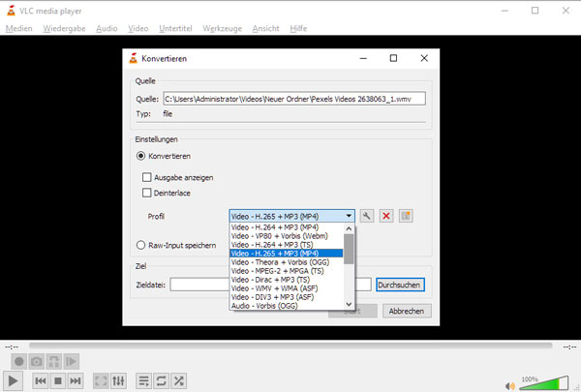The width and height of the screenshot is (581, 392).
Task: Toggle fullscreen icon in control bar
Action: coord(101,380)
